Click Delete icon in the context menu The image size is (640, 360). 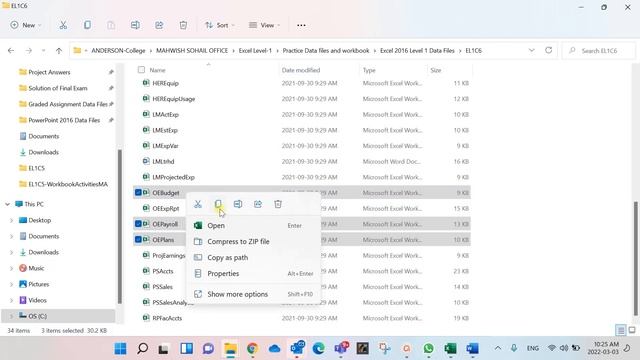point(278,204)
